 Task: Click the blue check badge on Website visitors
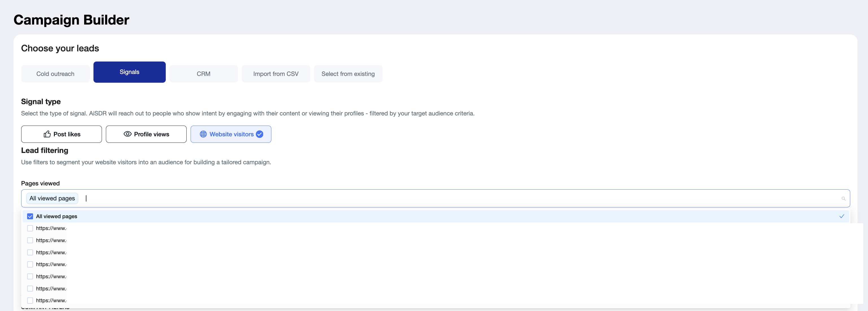click(x=259, y=134)
